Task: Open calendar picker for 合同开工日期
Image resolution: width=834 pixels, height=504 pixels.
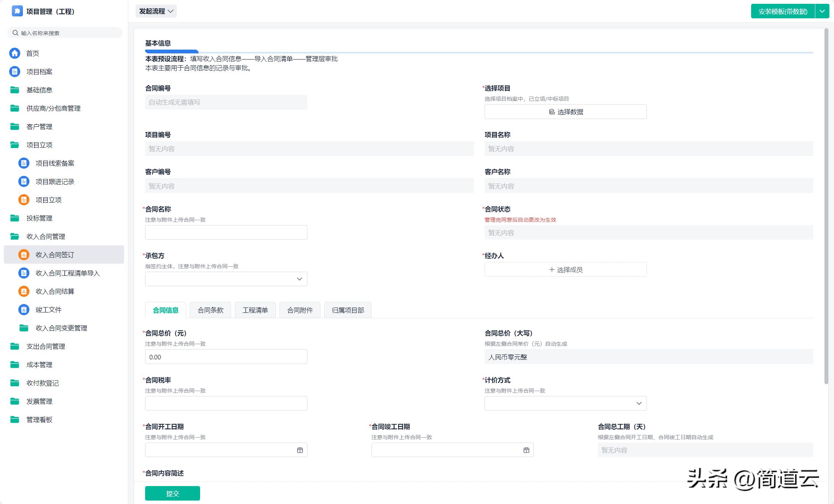Action: tap(300, 450)
